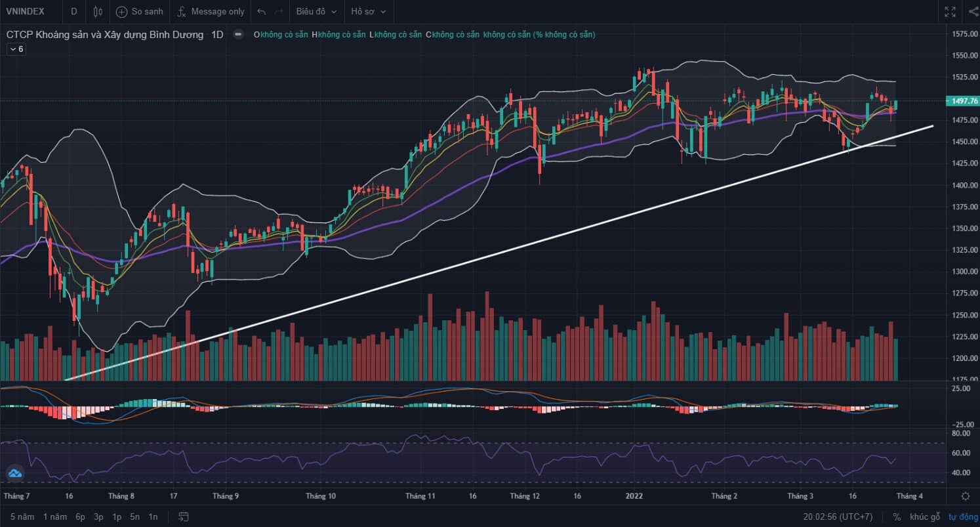Click the round minus icon beside 1D
The width and height of the screenshot is (980, 527).
(x=238, y=35)
